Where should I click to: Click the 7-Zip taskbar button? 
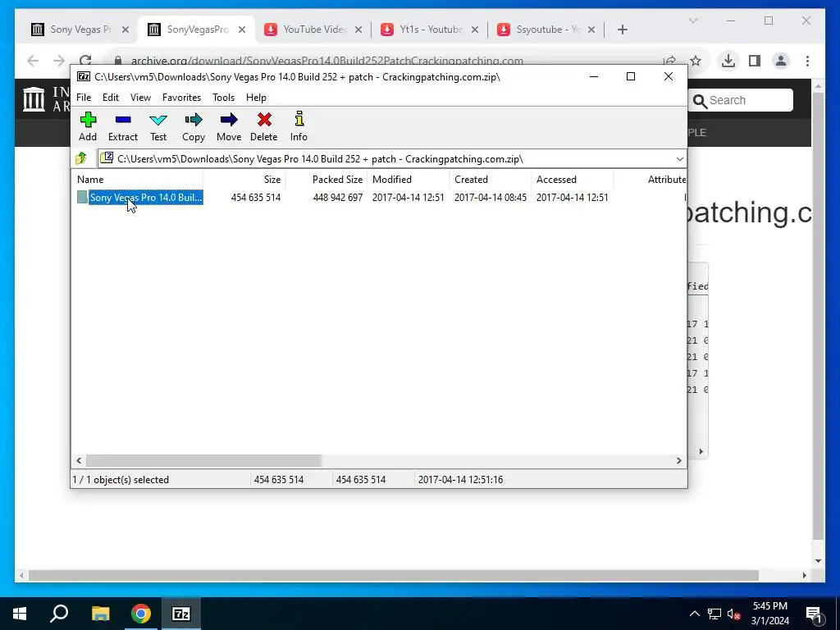180,614
